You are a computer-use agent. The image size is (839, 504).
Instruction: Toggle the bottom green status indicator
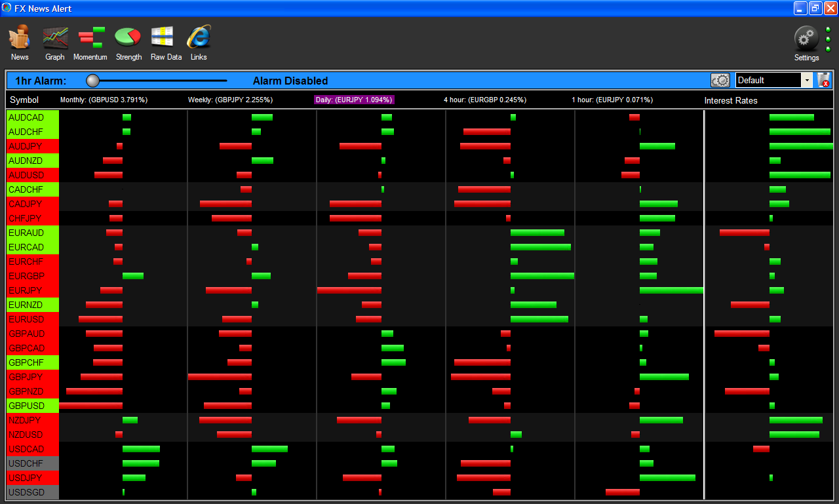828,47
